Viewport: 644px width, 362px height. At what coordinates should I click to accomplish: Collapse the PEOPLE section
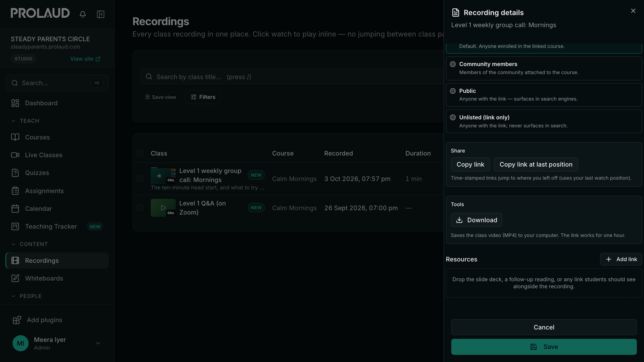pos(13,296)
